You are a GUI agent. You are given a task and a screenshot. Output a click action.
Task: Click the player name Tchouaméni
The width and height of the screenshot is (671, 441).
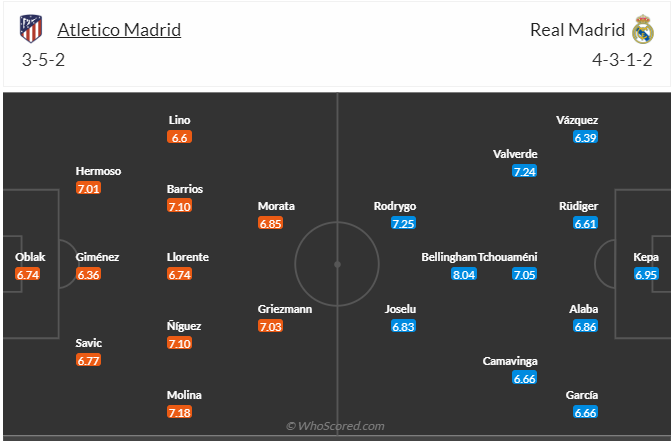[508, 257]
